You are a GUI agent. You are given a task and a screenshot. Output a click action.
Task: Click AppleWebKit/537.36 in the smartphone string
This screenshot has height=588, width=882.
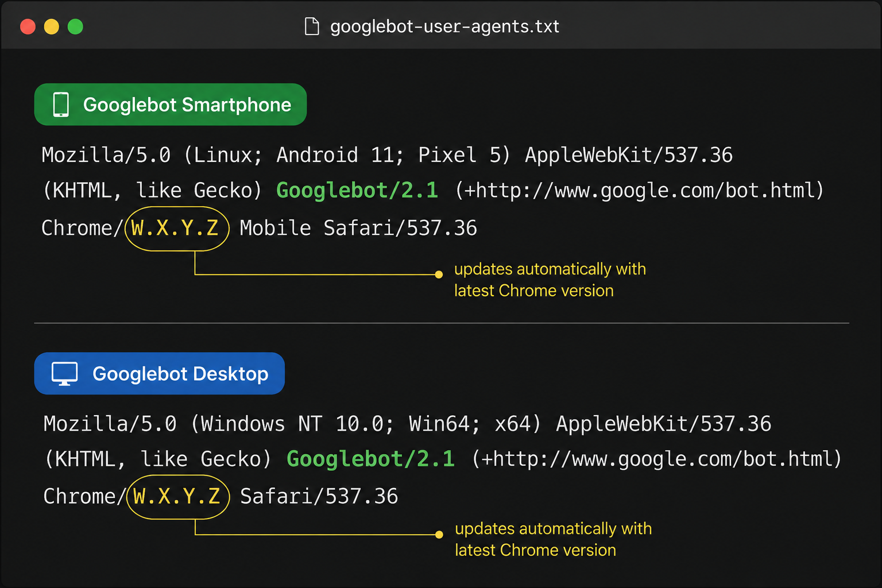[x=629, y=155]
